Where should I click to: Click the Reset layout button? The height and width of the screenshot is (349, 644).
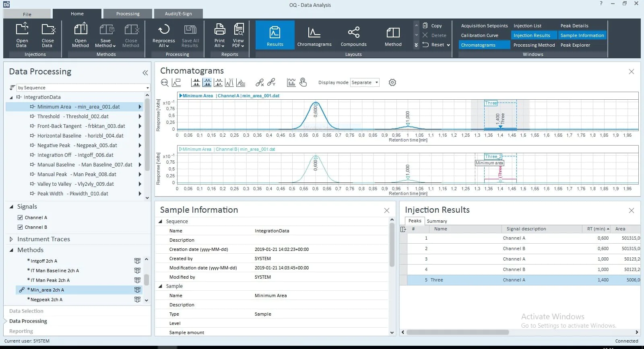point(436,45)
